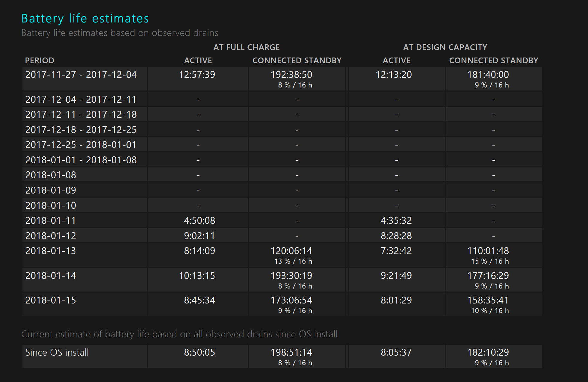The height and width of the screenshot is (382, 588).
Task: Click the 12:13:20 design capacity active value
Action: 394,75
